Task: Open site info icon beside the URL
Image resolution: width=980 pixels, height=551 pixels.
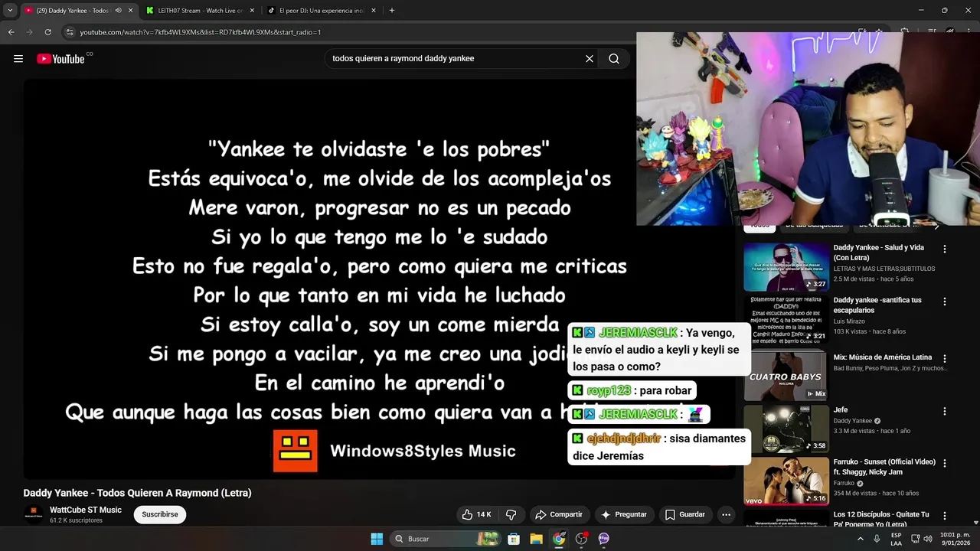Action: pos(70,32)
